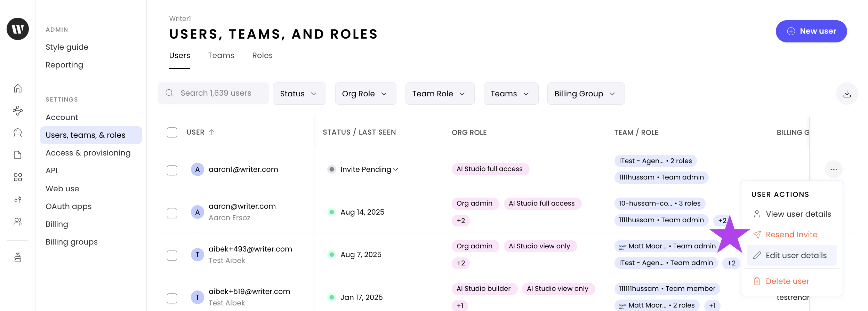868x311 pixels.
Task: Click avatar T of aibek+519@writer.com
Action: coord(198,297)
